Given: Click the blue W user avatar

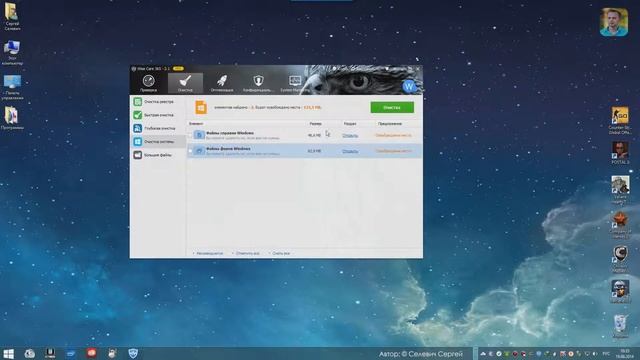Looking at the screenshot, I should [409, 87].
